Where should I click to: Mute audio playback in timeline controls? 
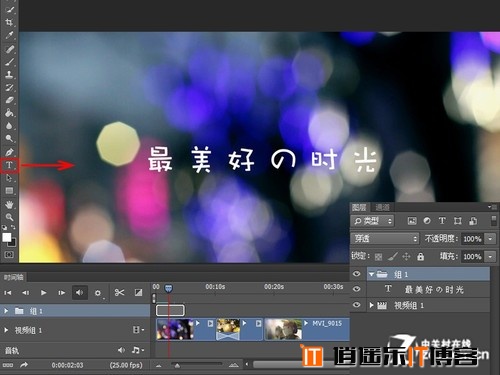79,293
